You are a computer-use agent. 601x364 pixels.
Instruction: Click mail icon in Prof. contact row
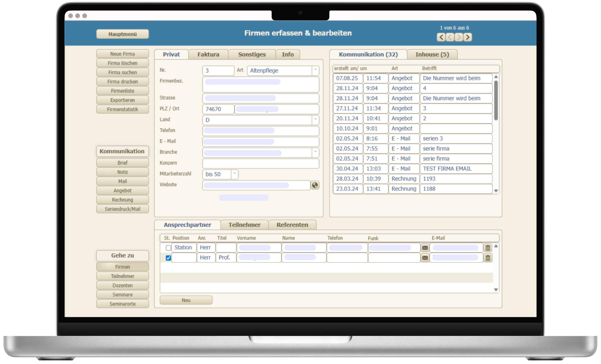tap(425, 258)
